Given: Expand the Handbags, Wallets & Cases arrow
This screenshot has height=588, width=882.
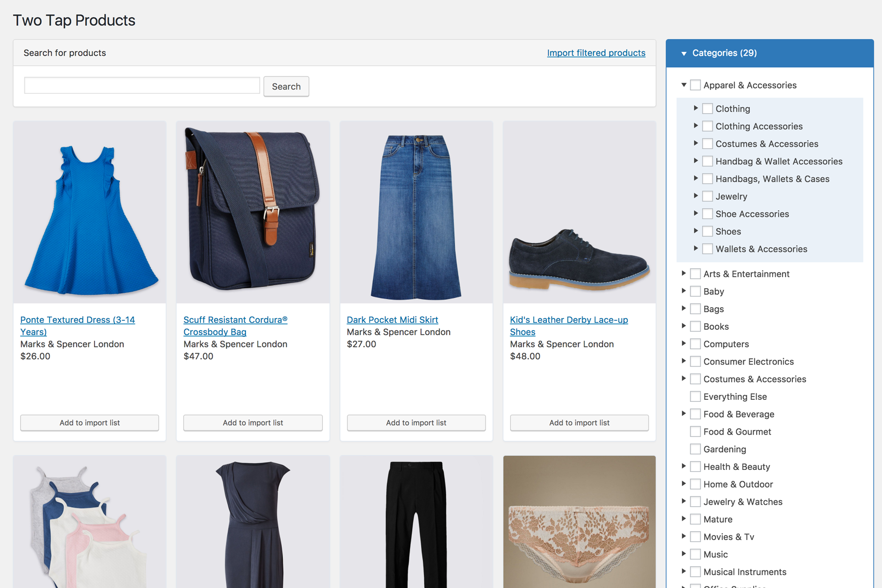Looking at the screenshot, I should (x=696, y=178).
